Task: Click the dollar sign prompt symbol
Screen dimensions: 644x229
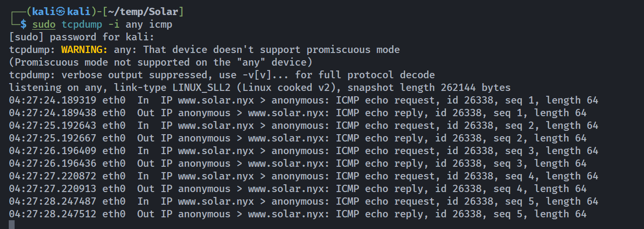Action: point(23,24)
